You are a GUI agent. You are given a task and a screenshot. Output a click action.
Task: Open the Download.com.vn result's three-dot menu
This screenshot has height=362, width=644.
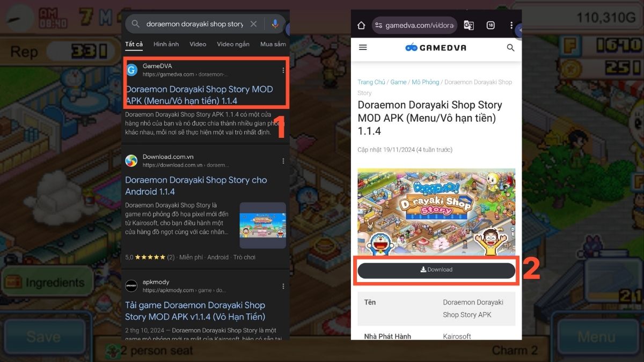(283, 161)
